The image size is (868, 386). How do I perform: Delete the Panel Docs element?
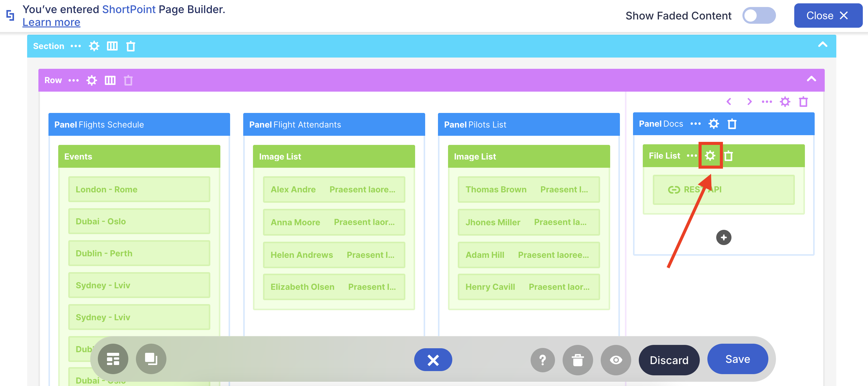(x=732, y=124)
